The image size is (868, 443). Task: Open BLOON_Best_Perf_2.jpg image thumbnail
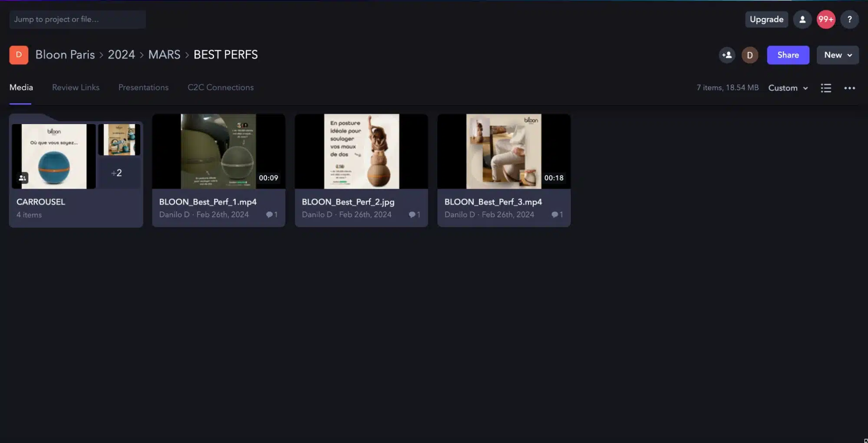click(361, 151)
